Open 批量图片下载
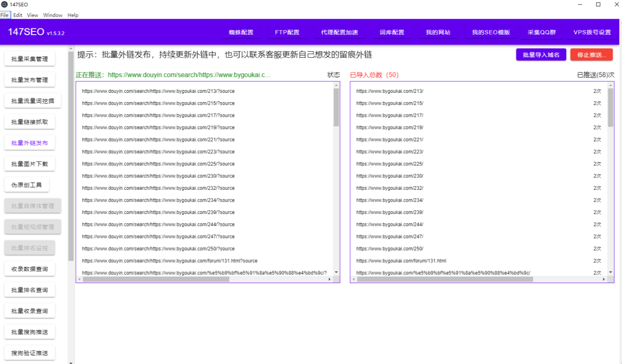622x364 pixels. 30,164
